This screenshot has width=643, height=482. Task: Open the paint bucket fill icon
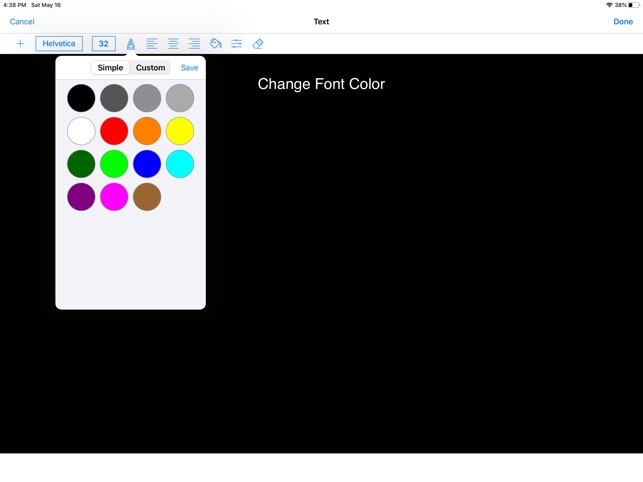216,43
